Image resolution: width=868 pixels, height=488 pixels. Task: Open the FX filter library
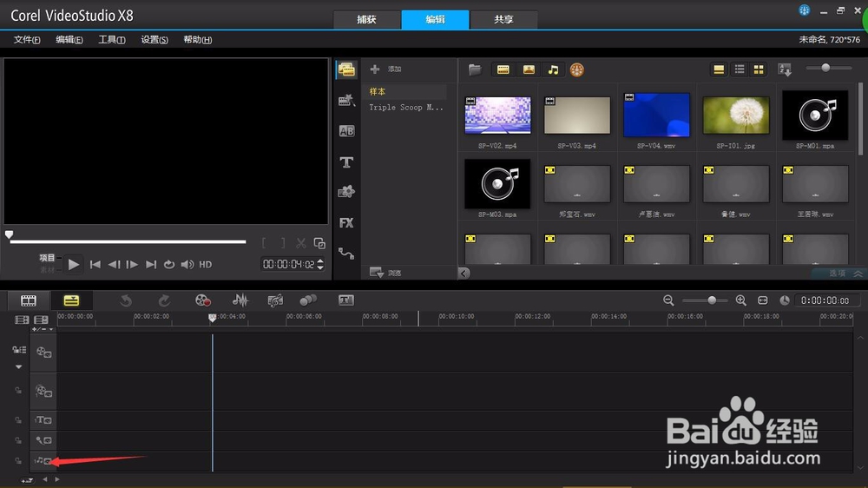click(346, 222)
